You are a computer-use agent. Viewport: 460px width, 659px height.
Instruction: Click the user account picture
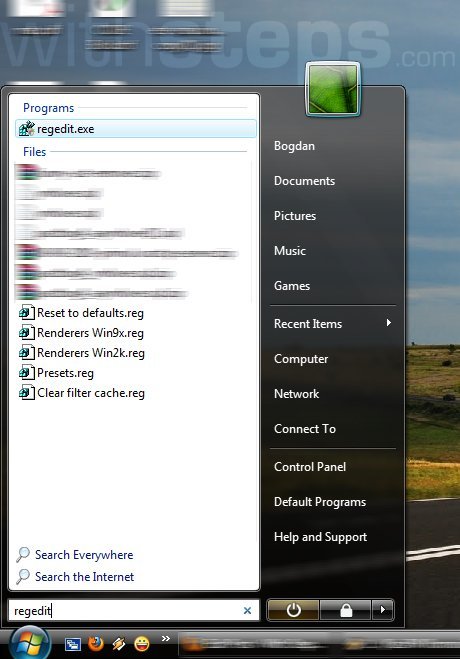pyautogui.click(x=333, y=89)
